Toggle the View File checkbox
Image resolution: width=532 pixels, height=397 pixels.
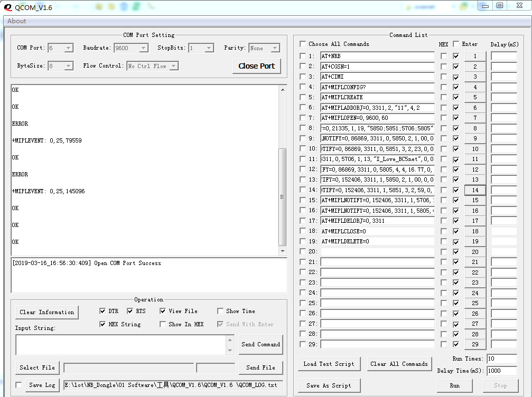click(163, 311)
